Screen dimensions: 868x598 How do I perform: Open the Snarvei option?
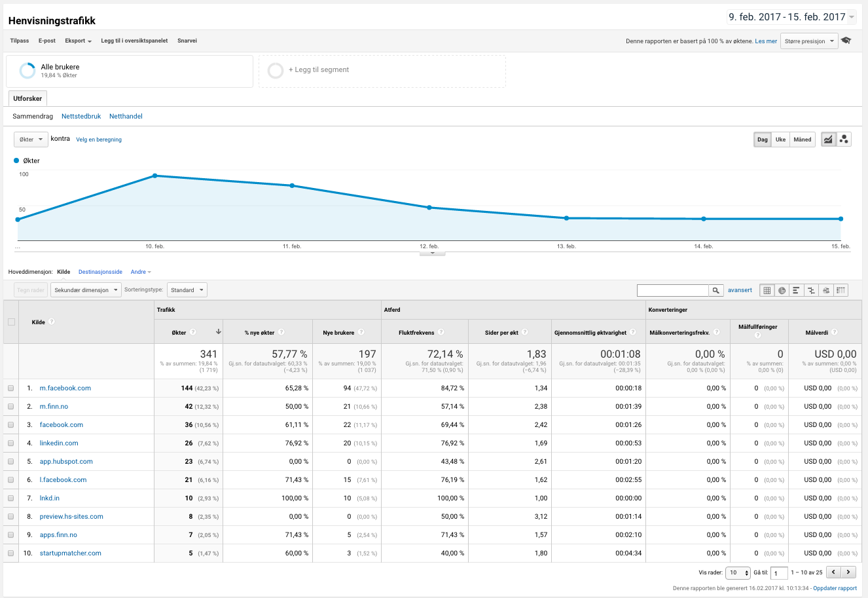click(187, 41)
